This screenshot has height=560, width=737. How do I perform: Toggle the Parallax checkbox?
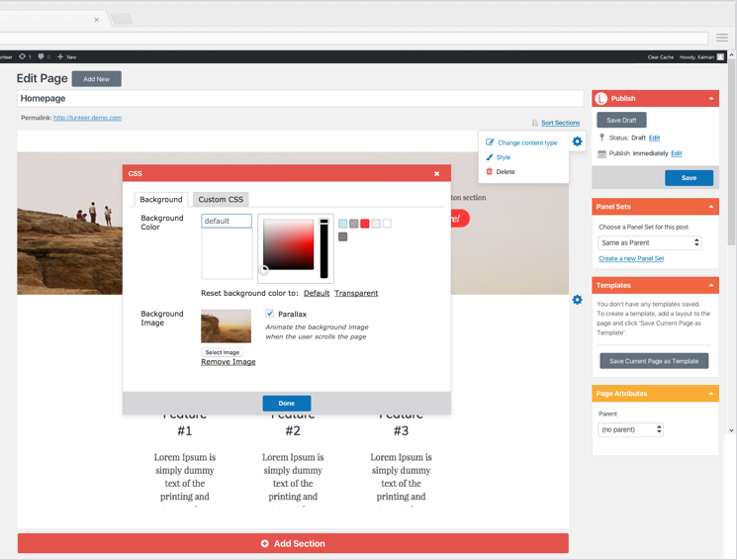pos(270,314)
